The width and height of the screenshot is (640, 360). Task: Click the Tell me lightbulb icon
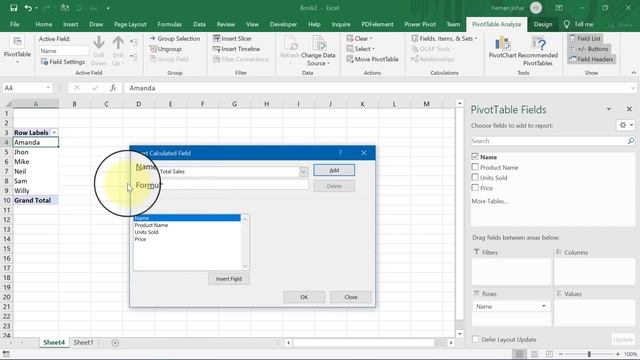pyautogui.click(x=567, y=24)
